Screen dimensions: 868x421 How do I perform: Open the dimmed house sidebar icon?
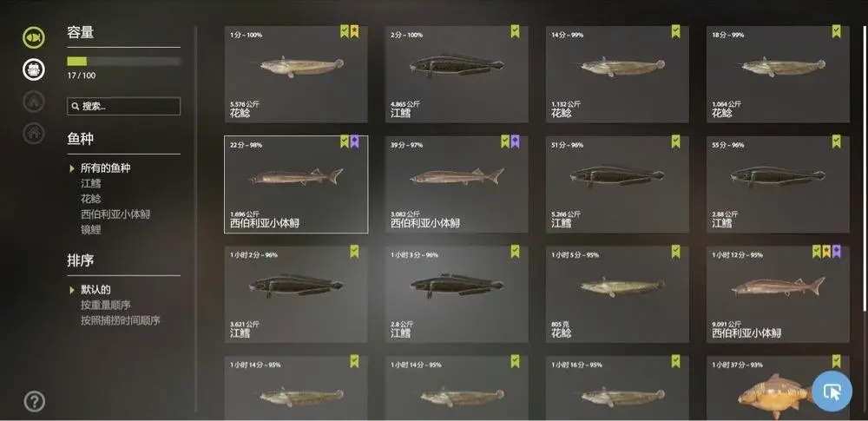coord(34,133)
